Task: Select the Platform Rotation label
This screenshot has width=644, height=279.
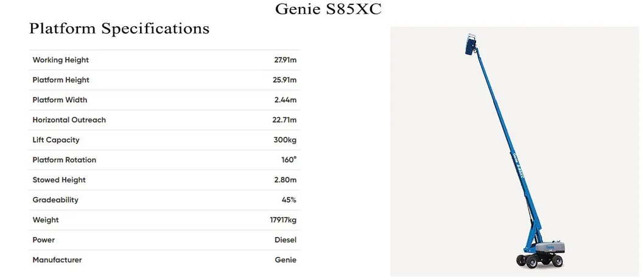Action: pos(64,160)
